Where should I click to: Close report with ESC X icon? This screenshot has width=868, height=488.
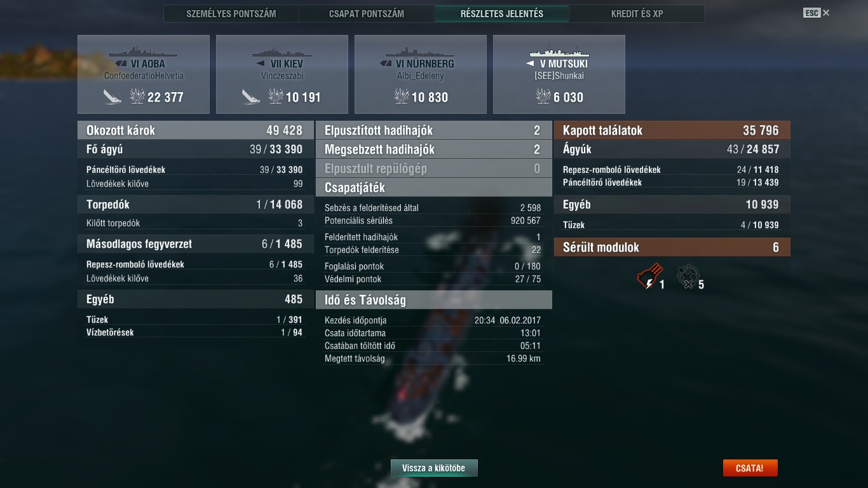817,13
